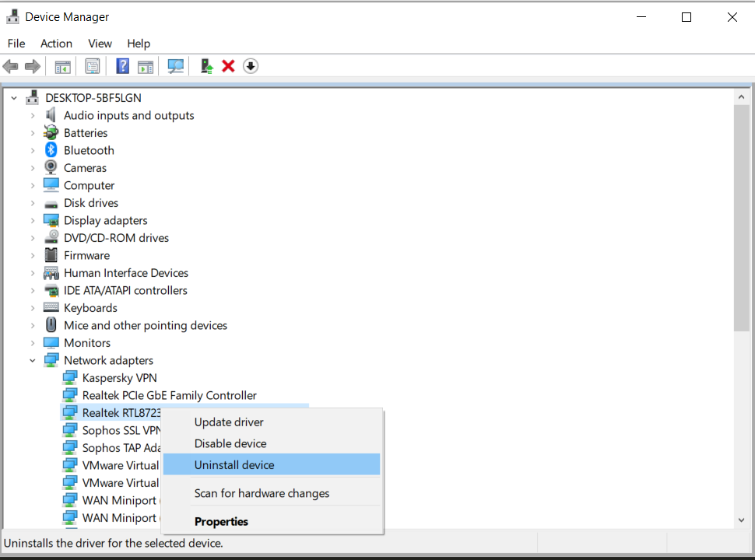
Task: Click the Audio inputs and outputs speaker icon
Action: tap(51, 115)
